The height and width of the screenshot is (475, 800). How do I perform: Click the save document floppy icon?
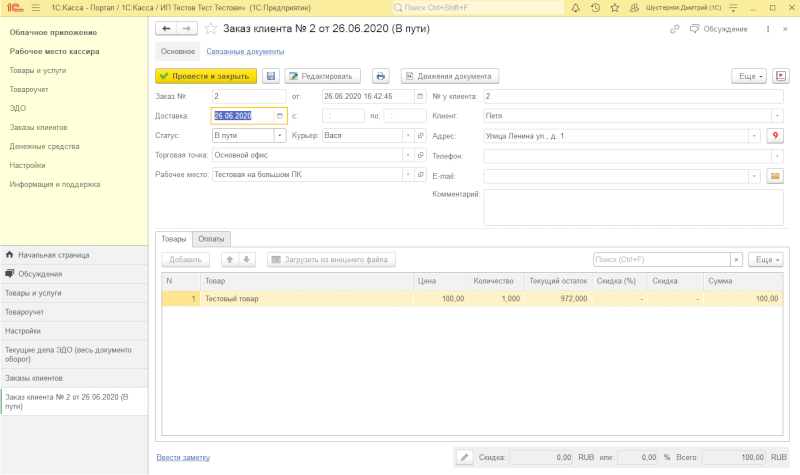270,76
